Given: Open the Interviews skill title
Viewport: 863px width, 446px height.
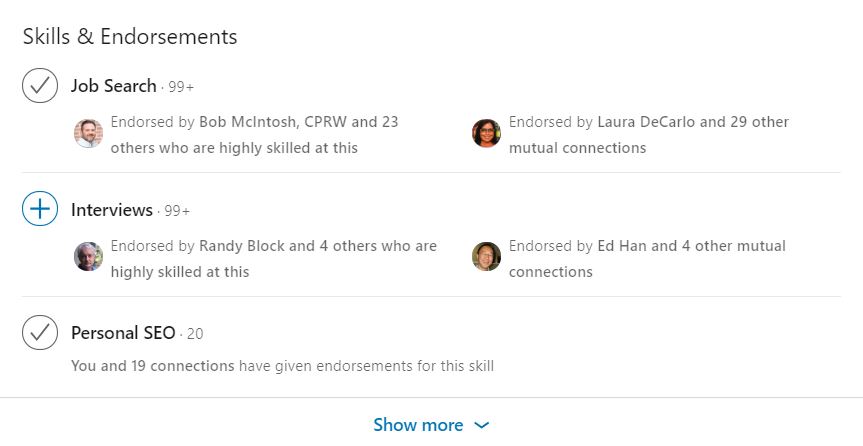Looking at the screenshot, I should pos(111,210).
